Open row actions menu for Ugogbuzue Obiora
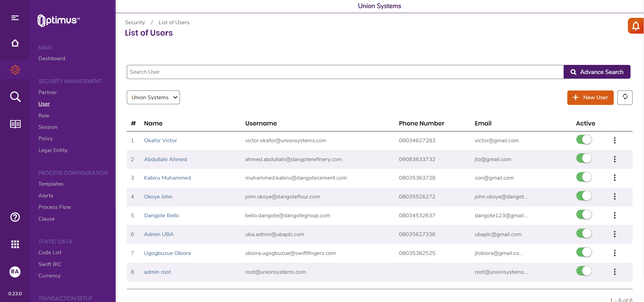The image size is (644, 302). 614,253
